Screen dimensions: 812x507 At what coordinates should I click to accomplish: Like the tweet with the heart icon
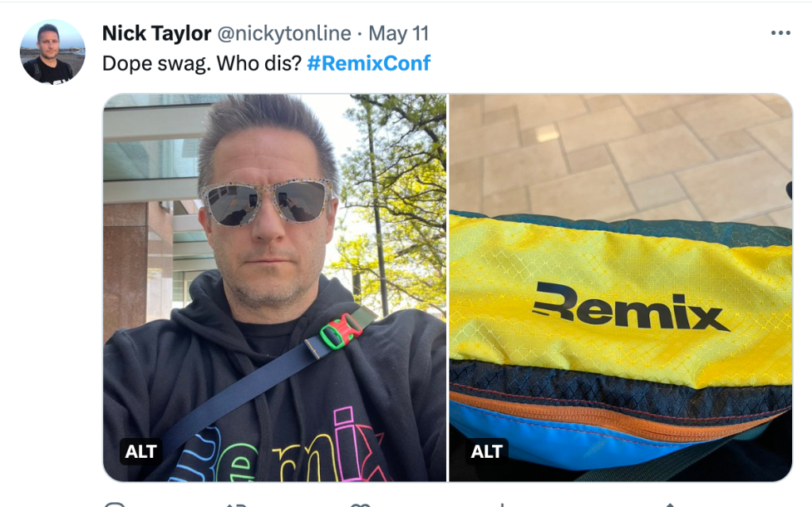click(360, 505)
